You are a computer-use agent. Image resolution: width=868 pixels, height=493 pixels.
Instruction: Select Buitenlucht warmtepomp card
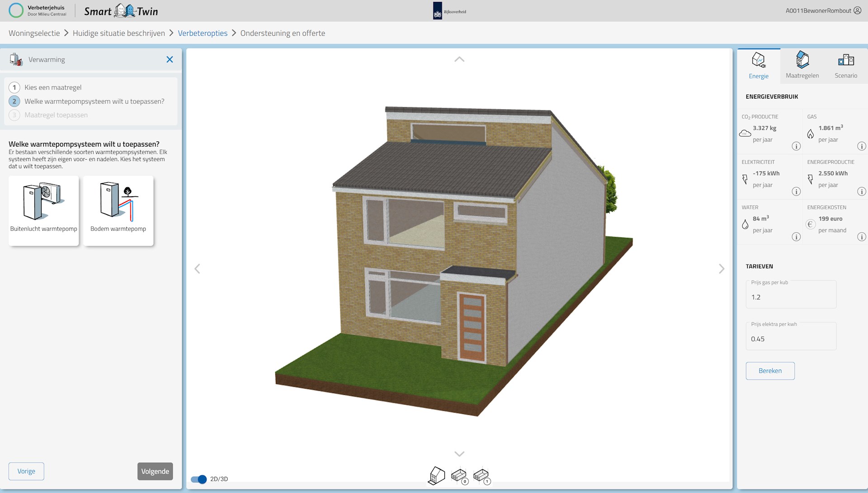point(44,211)
